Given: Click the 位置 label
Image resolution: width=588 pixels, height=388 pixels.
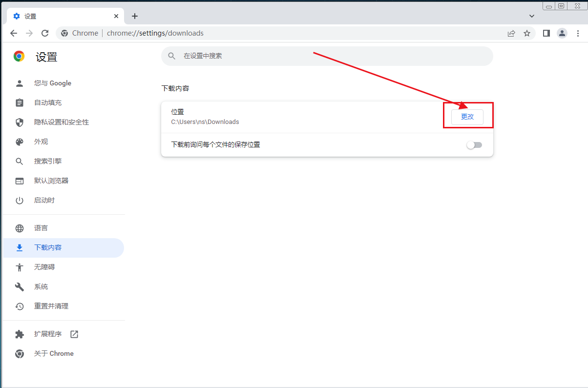Looking at the screenshot, I should tap(177, 112).
